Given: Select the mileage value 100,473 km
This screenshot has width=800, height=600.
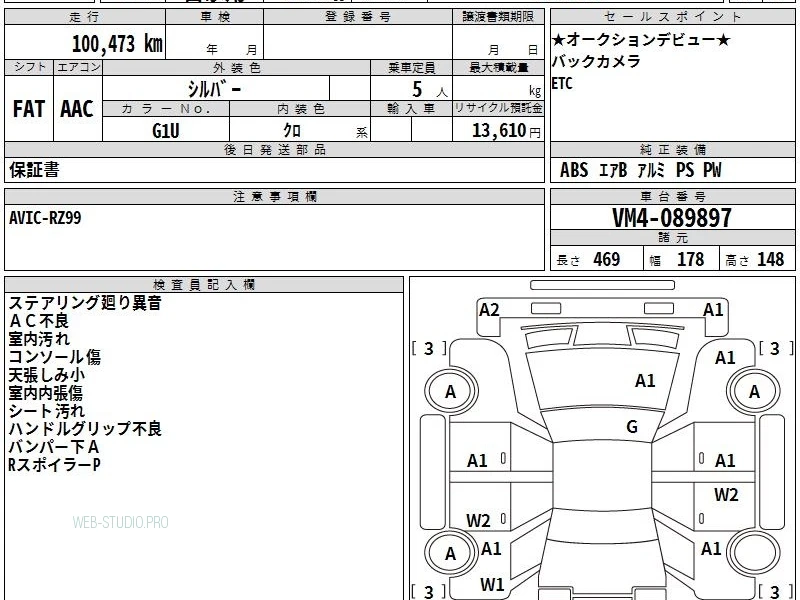Looking at the screenshot, I should pyautogui.click(x=117, y=44).
